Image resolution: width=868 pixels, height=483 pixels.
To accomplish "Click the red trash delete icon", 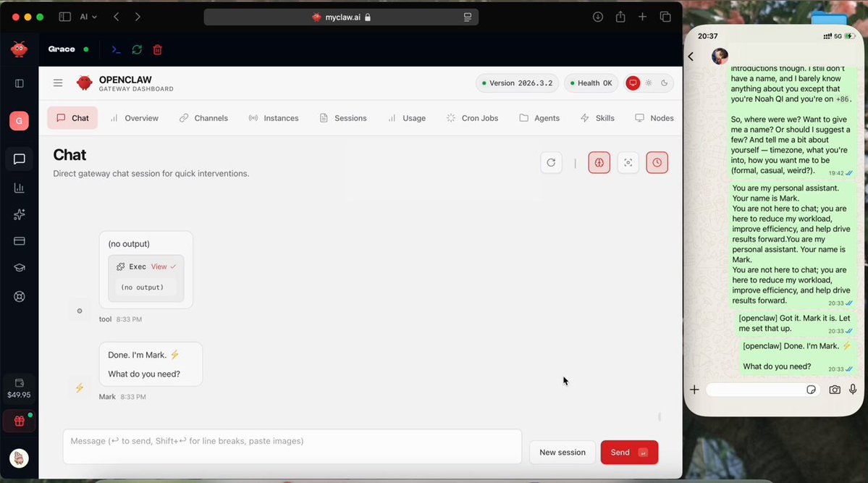I will point(157,49).
